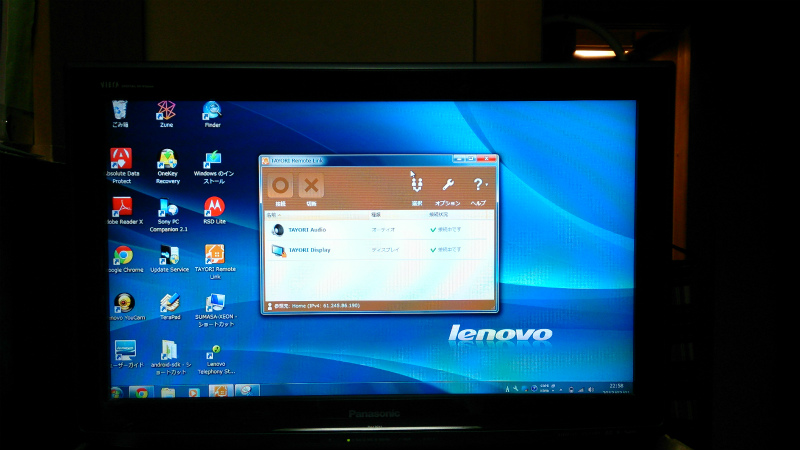800x450 pixels.
Task: Select the ごみ箱 recycle bin desktop icon
Action: click(120, 114)
